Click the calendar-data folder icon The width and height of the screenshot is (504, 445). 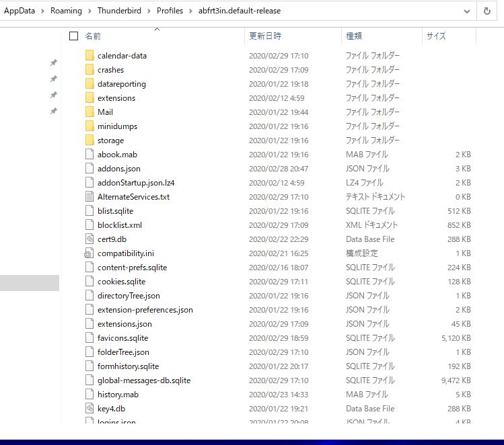click(90, 56)
